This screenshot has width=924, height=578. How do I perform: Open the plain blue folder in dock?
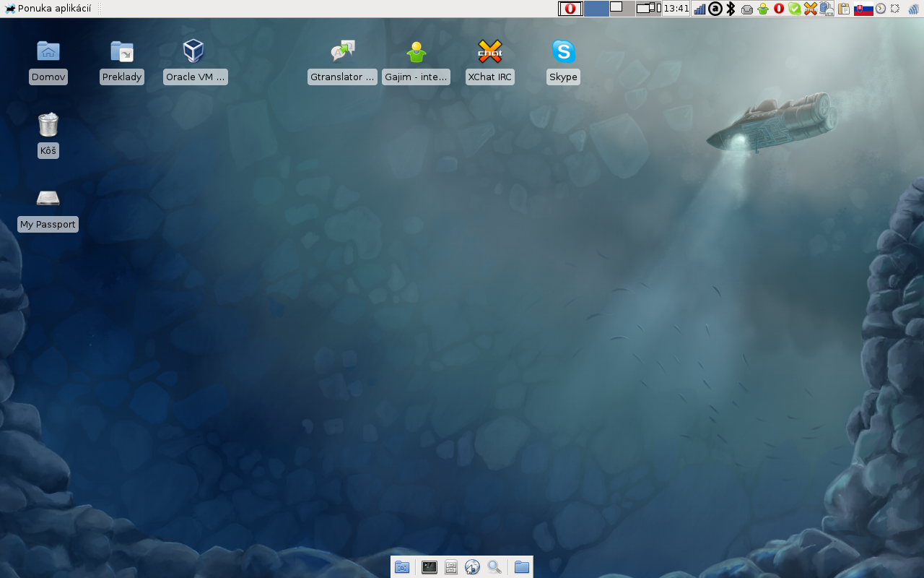point(522,567)
